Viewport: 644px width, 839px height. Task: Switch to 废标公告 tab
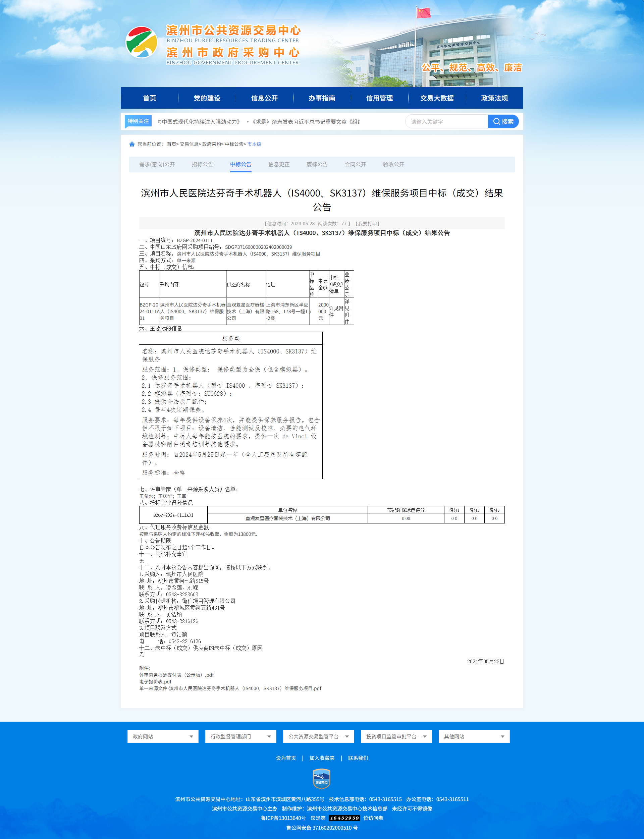coord(317,164)
